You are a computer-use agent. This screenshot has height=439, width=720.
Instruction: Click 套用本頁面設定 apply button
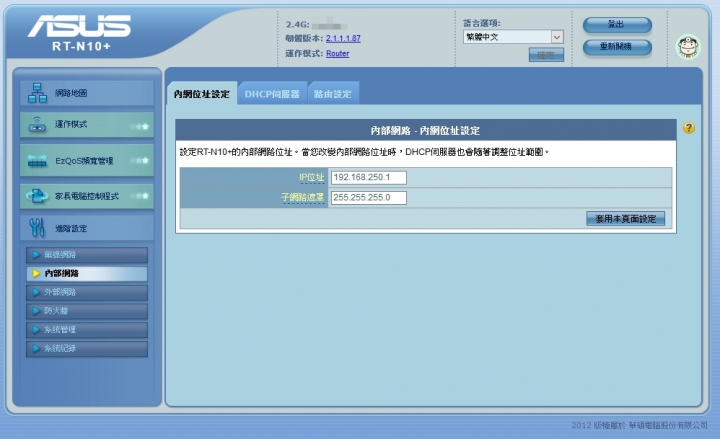click(625, 219)
